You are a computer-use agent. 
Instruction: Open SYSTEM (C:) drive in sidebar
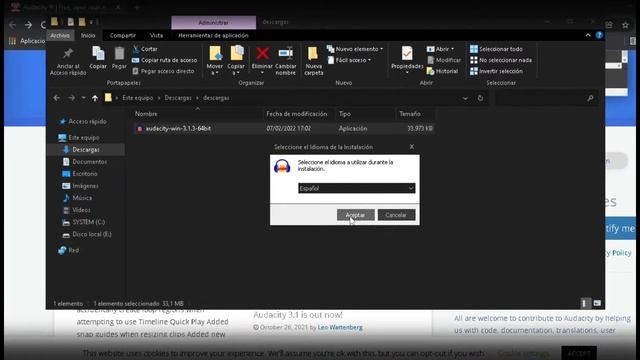click(84, 222)
